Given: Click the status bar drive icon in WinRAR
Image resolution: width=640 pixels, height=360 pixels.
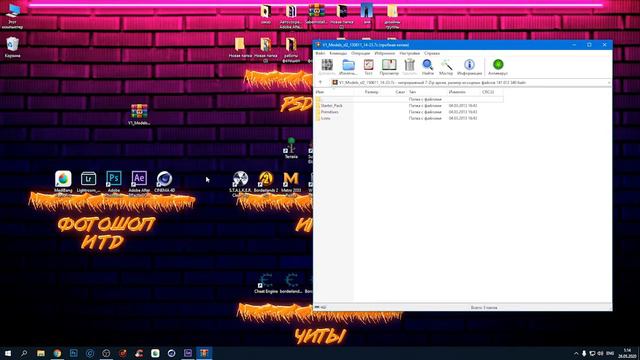Looking at the screenshot, I should click(317, 307).
